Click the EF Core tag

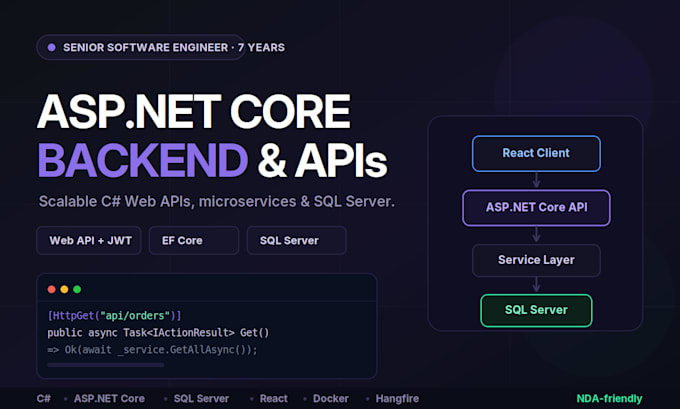(x=194, y=240)
